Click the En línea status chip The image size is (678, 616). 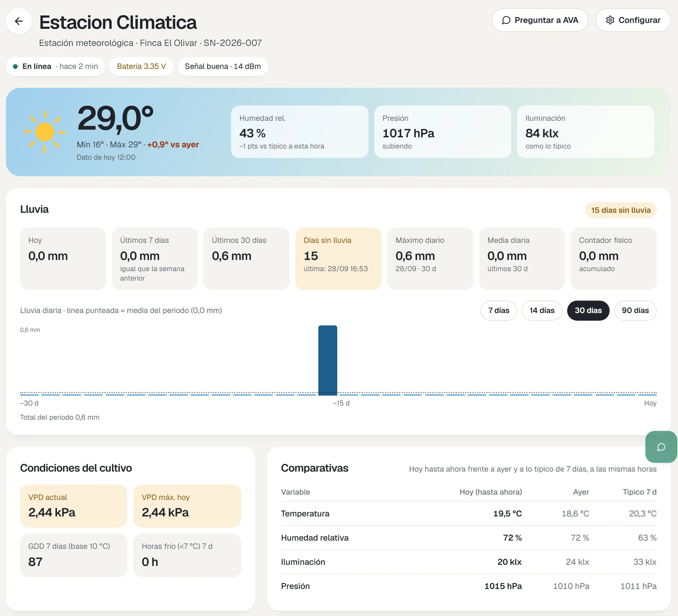(x=55, y=66)
